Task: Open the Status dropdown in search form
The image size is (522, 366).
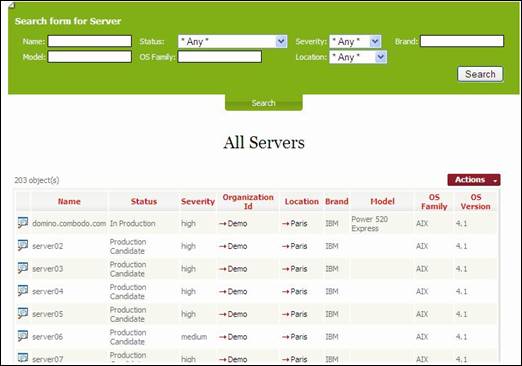Action: (x=232, y=41)
